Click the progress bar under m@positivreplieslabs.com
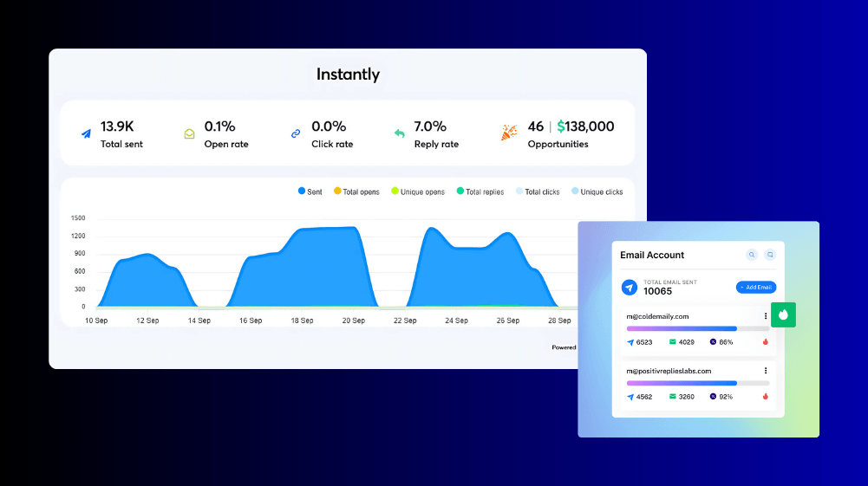Image resolution: width=868 pixels, height=486 pixels. pos(698,383)
